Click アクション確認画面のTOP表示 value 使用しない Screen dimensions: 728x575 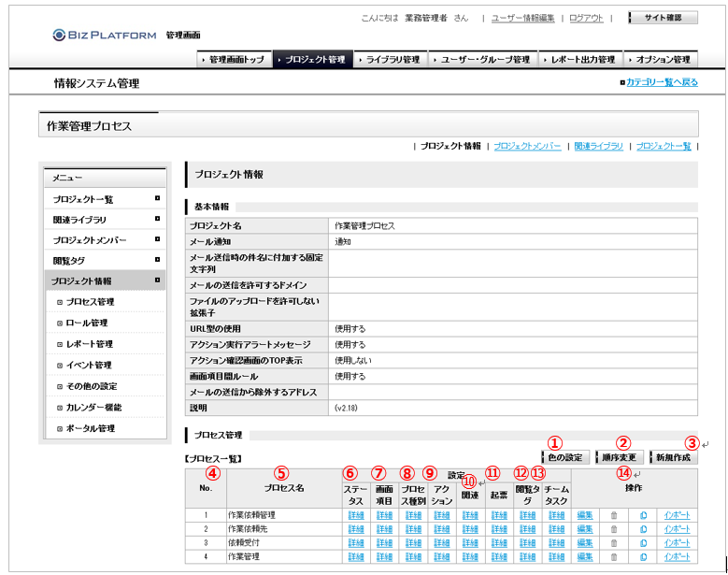tap(353, 360)
